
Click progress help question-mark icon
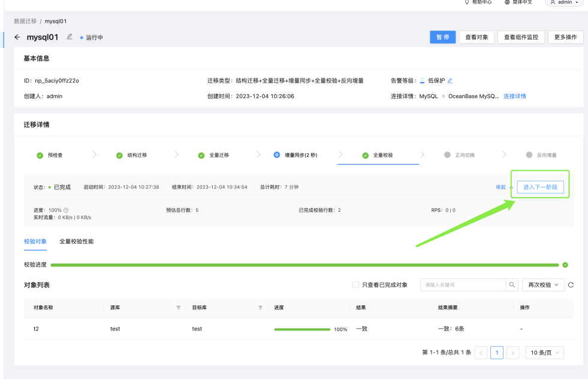click(x=66, y=210)
